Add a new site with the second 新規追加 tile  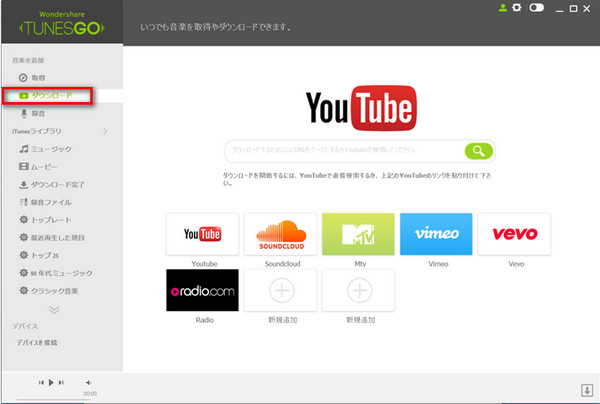[x=358, y=290]
